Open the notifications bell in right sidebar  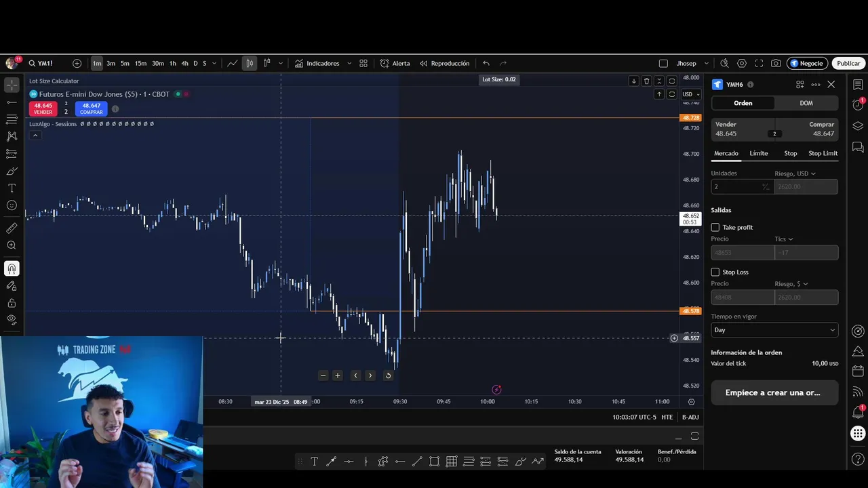858,411
